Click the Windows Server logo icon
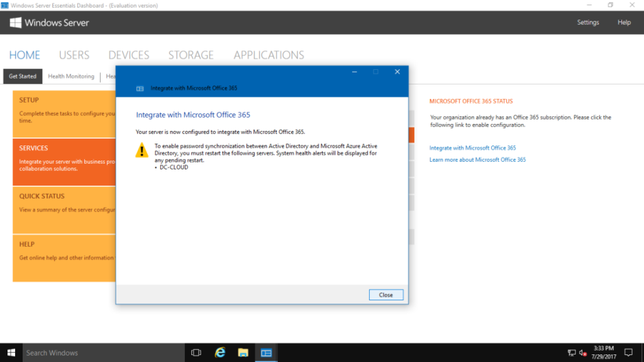The width and height of the screenshot is (644, 362). coord(16,23)
